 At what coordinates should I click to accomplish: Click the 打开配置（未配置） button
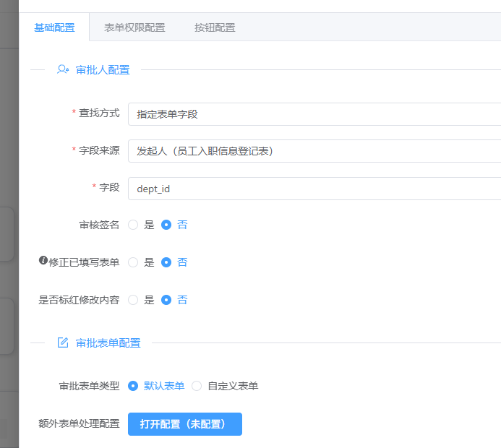point(185,424)
